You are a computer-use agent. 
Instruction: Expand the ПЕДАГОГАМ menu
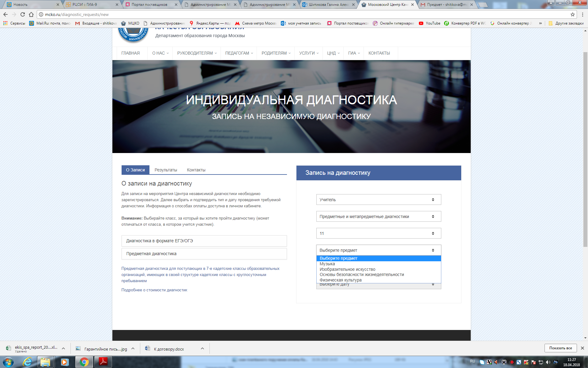coord(239,53)
